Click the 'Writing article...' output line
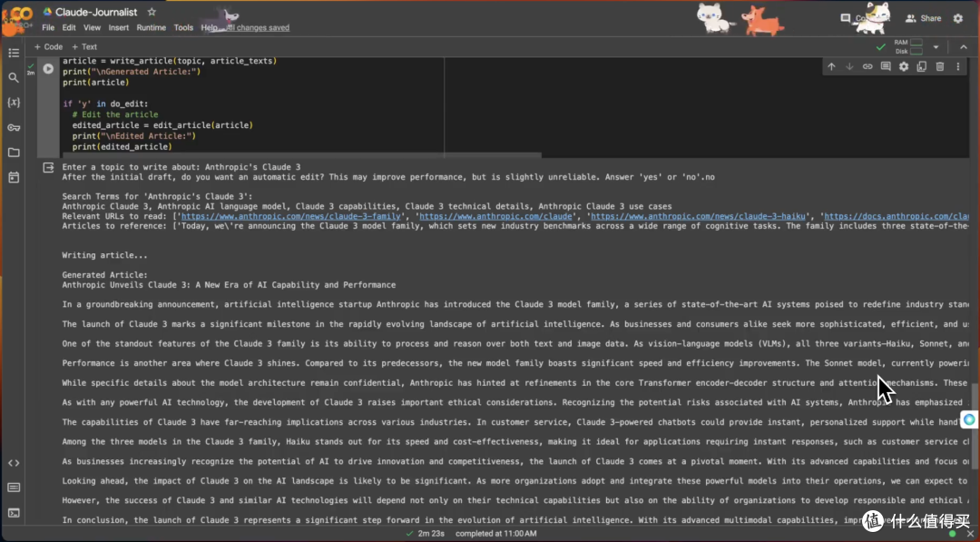The width and height of the screenshot is (980, 542). point(105,256)
